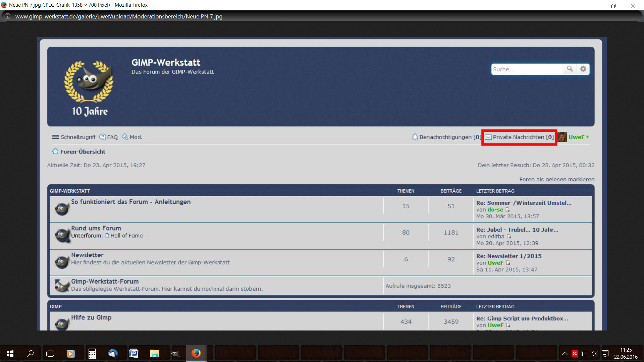Click the search magnifier icon in forum header
Viewport: 644px width, 362px height.
pyautogui.click(x=570, y=69)
